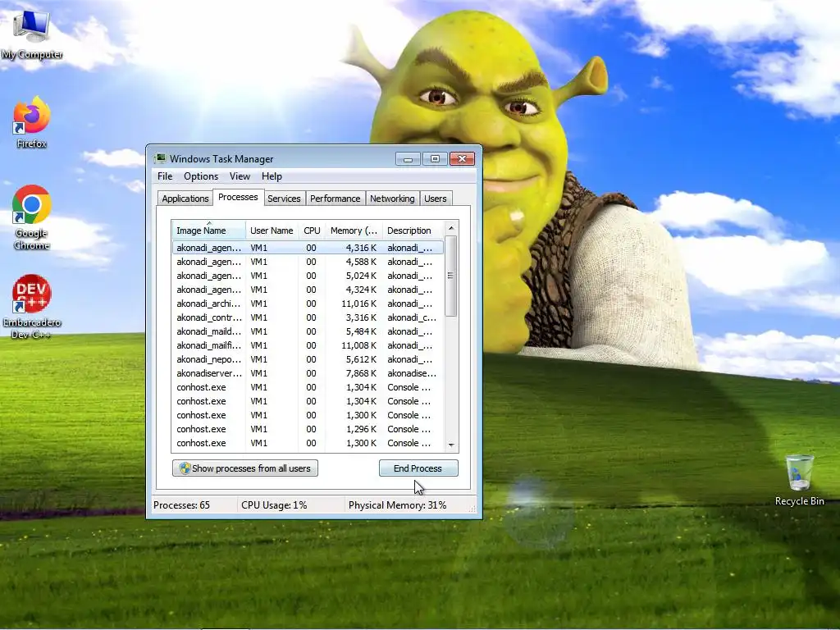Click the akonadise... description cell

point(412,373)
